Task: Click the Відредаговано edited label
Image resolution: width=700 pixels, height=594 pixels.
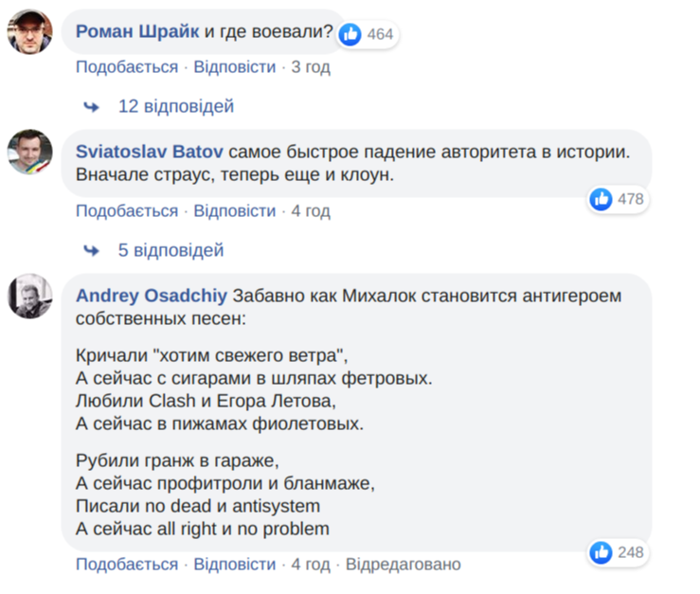Action: (x=404, y=565)
